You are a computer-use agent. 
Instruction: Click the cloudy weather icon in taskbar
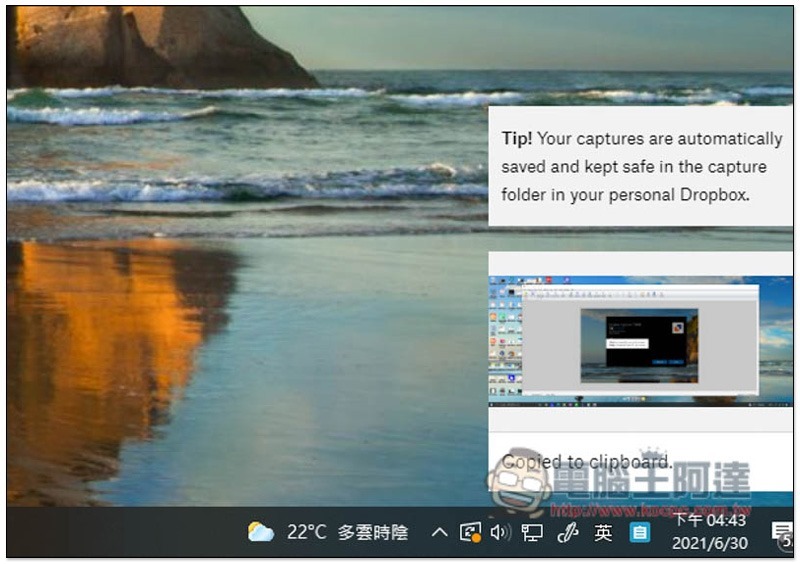[261, 532]
